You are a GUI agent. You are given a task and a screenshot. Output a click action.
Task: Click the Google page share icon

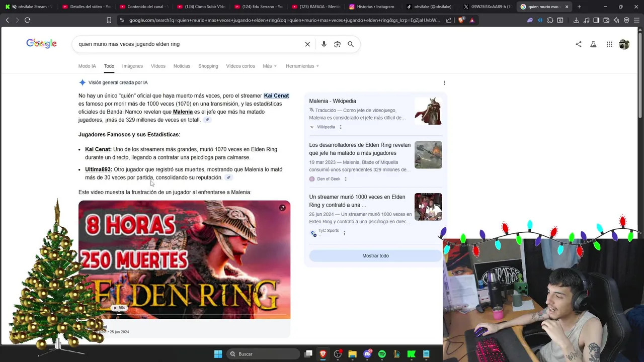click(x=579, y=44)
